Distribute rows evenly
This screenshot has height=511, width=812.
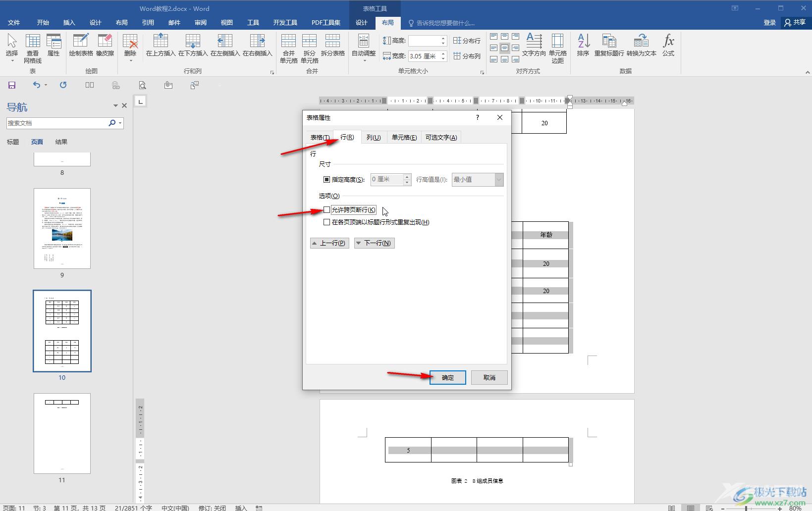pos(467,41)
